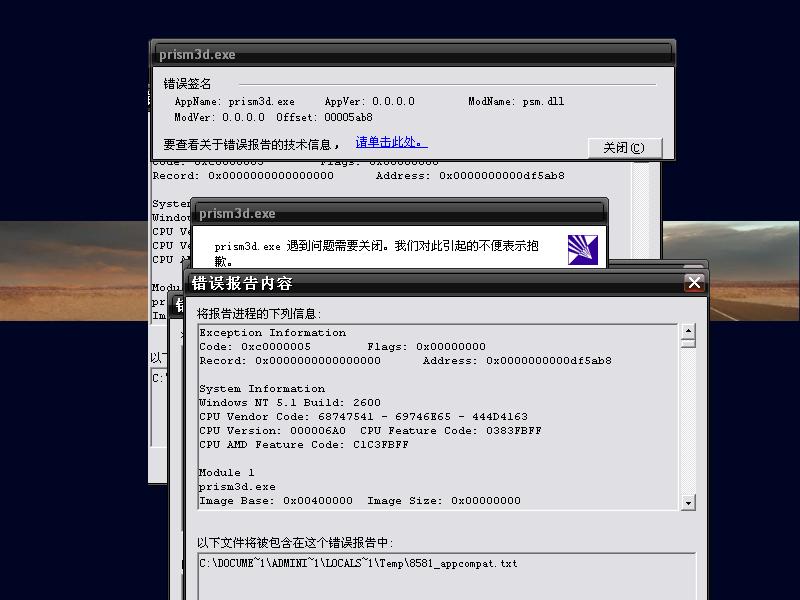The image size is (800, 600).
Task: Click the prism3d.exe application icon in the error dialog
Action: pos(583,249)
